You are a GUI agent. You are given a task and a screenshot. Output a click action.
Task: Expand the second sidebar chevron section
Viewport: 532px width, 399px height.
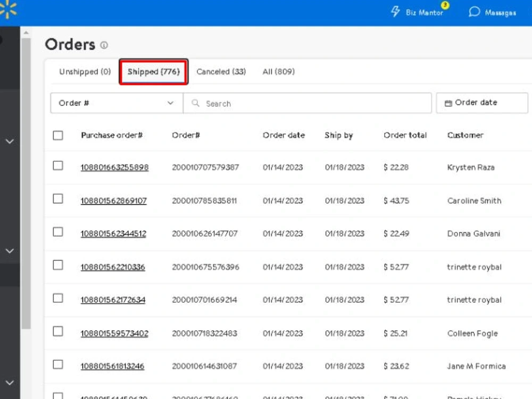pos(10,251)
